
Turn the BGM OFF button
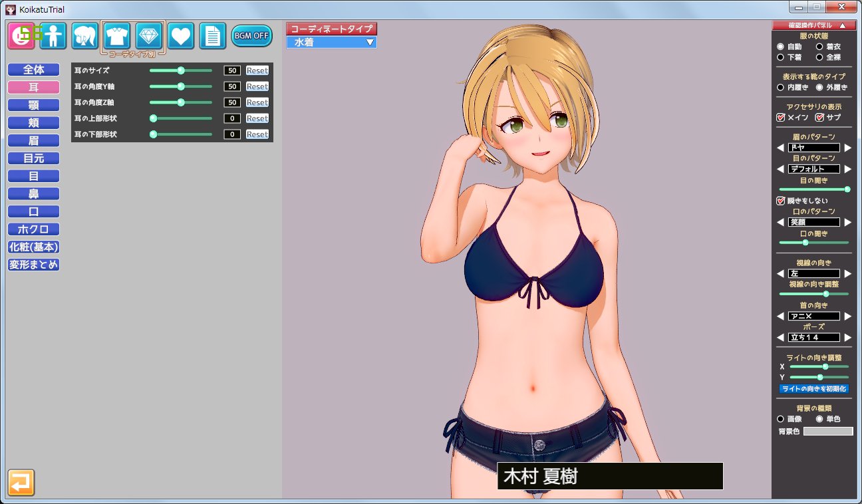point(252,35)
